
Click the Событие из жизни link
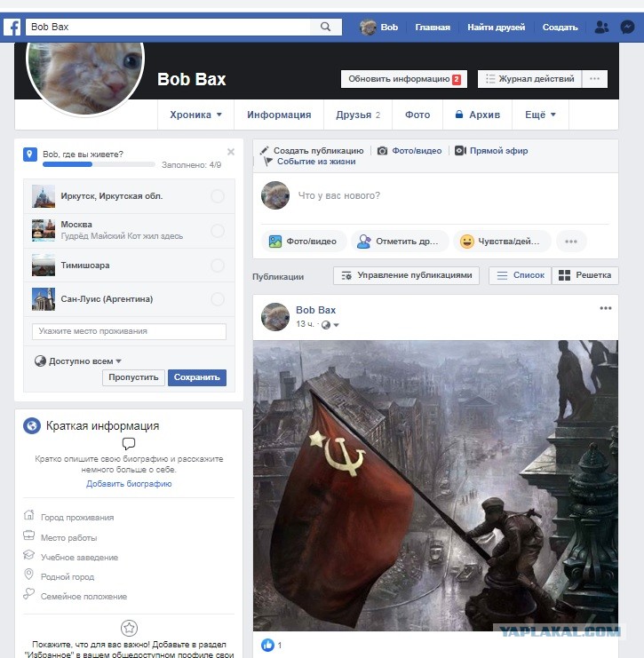(316, 162)
